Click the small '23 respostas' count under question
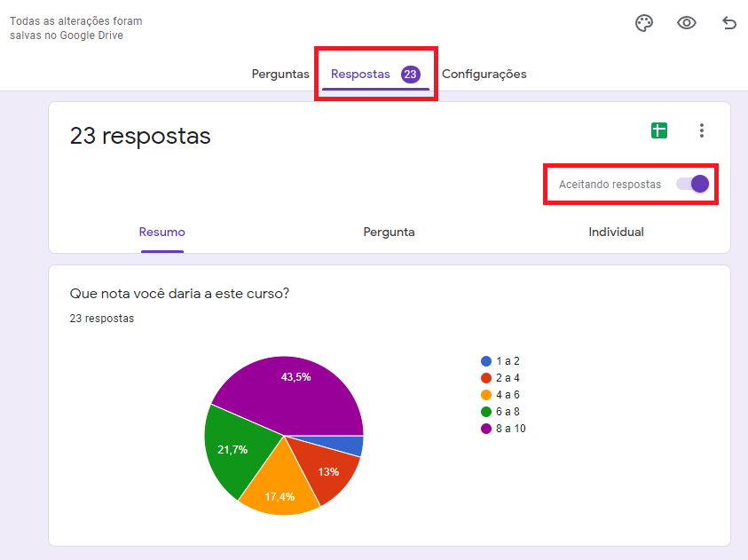 [x=102, y=318]
